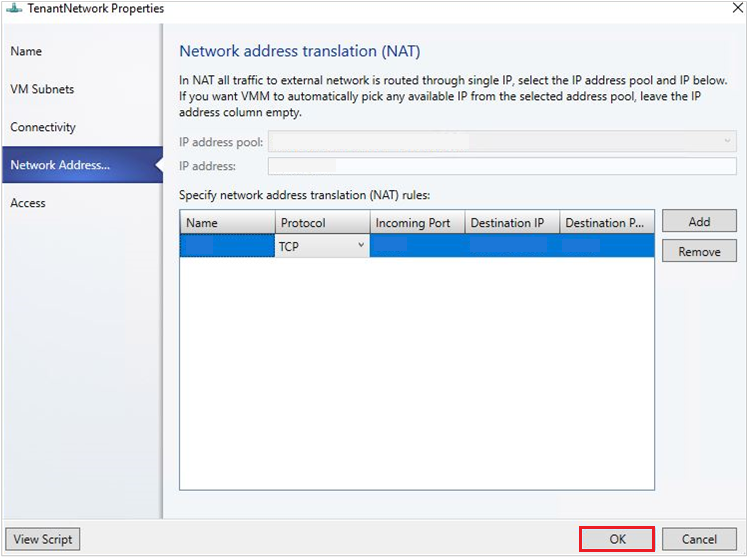Click the Destination Port column header

tap(606, 222)
